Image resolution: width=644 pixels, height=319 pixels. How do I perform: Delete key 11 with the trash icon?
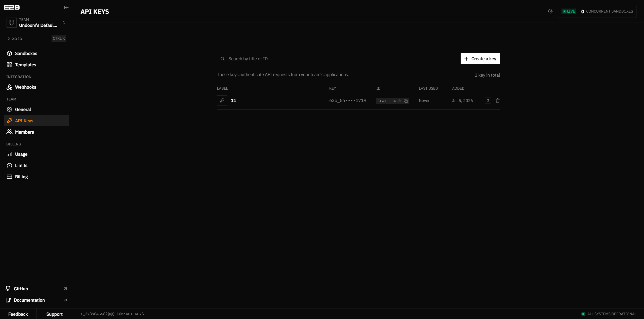click(498, 100)
